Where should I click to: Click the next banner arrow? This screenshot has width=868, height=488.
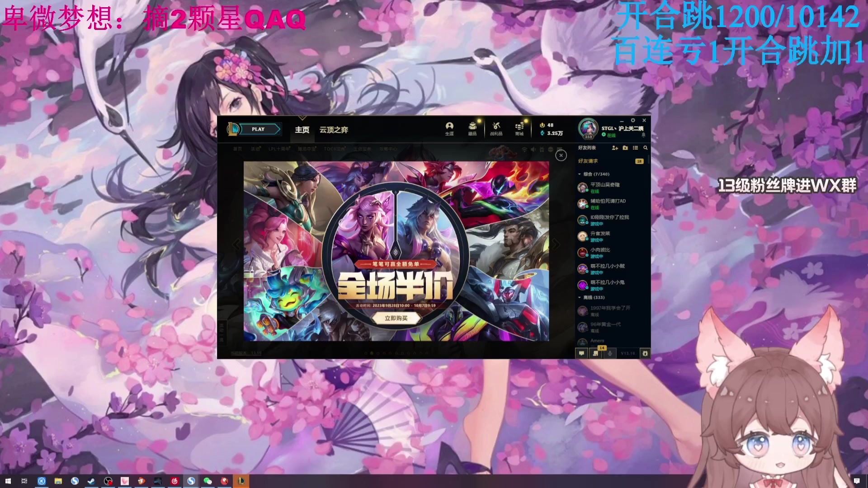tap(556, 244)
